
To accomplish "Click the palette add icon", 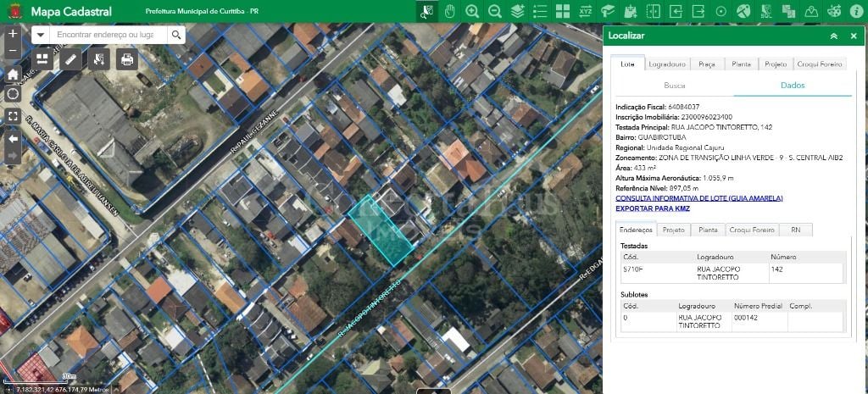I will tap(834, 11).
